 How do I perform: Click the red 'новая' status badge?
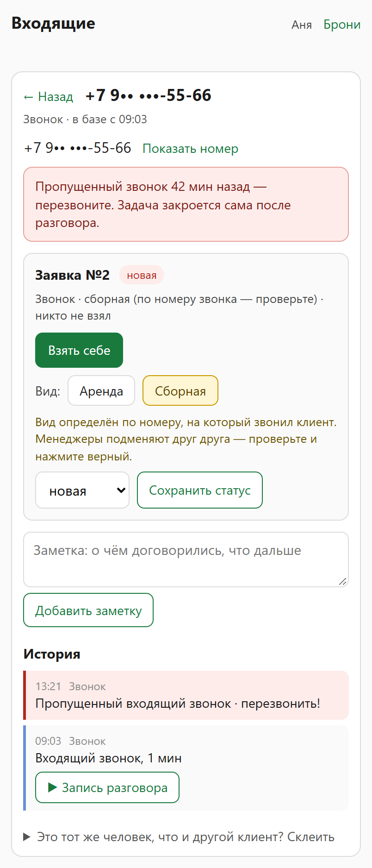click(x=142, y=275)
